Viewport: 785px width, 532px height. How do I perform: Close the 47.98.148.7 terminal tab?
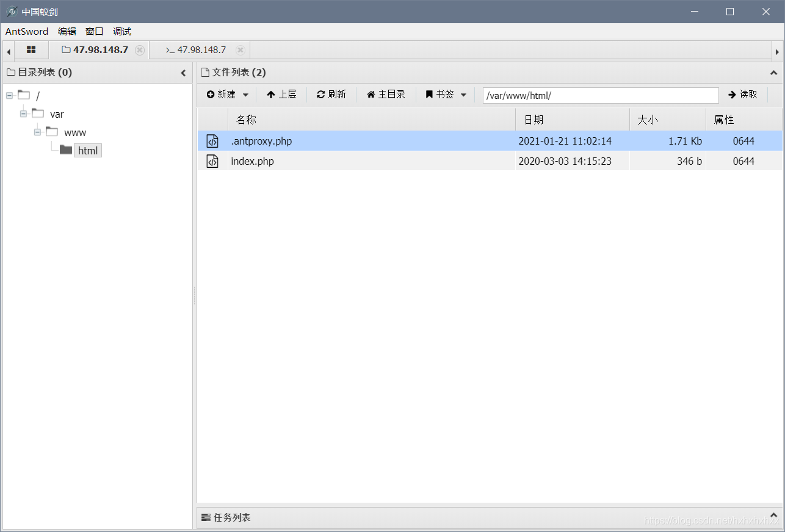tap(241, 50)
